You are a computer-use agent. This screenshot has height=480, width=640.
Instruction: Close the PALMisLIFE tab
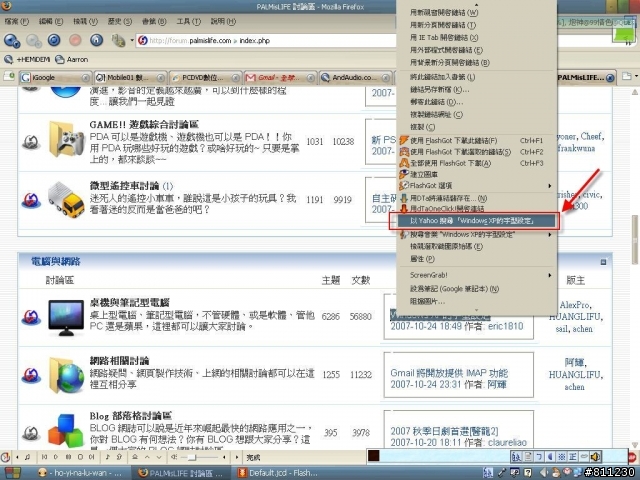610,78
